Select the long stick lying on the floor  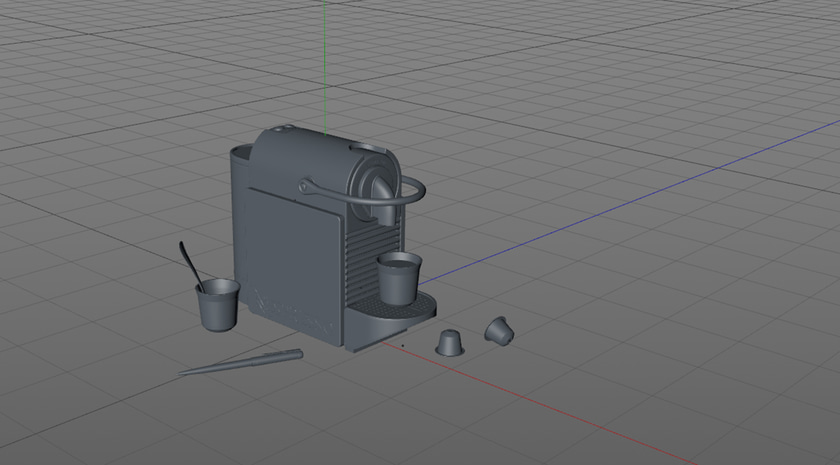tap(240, 362)
